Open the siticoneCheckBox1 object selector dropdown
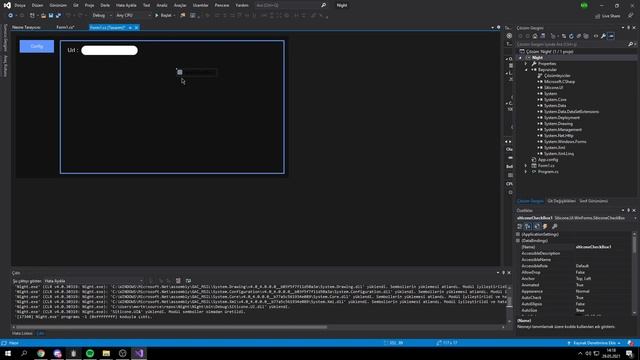Image resolution: width=640 pixels, height=360 pixels. pos(635,218)
